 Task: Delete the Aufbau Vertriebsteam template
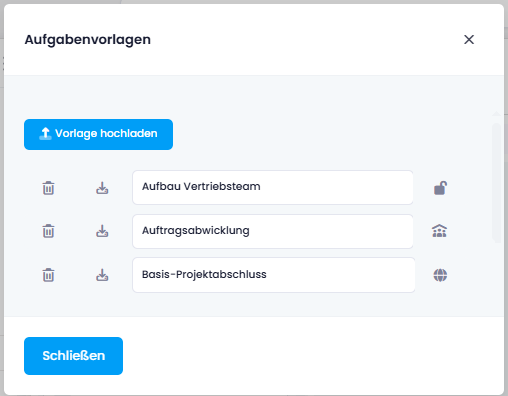coord(48,188)
